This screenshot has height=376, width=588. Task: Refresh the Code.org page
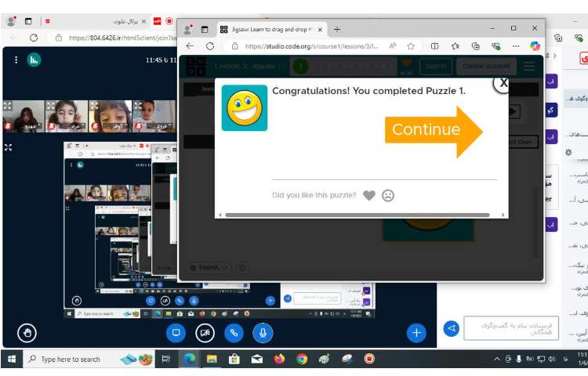210,46
